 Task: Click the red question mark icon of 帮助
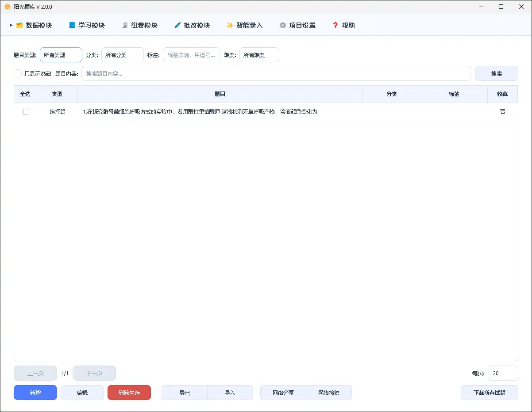point(335,26)
